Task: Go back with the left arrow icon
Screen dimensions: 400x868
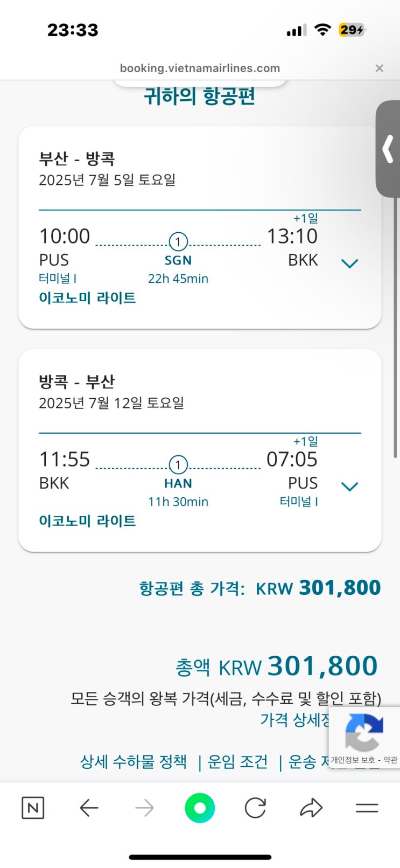Action: pyautogui.click(x=89, y=808)
